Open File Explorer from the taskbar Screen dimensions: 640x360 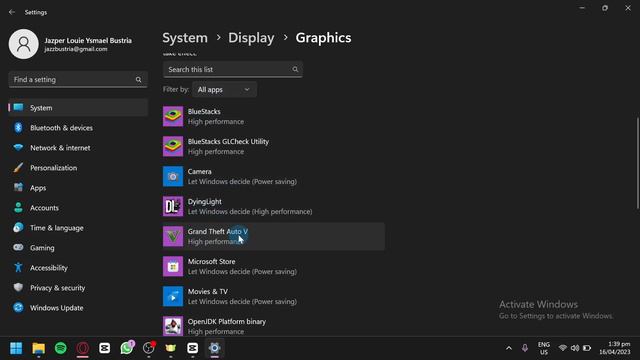click(x=39, y=348)
